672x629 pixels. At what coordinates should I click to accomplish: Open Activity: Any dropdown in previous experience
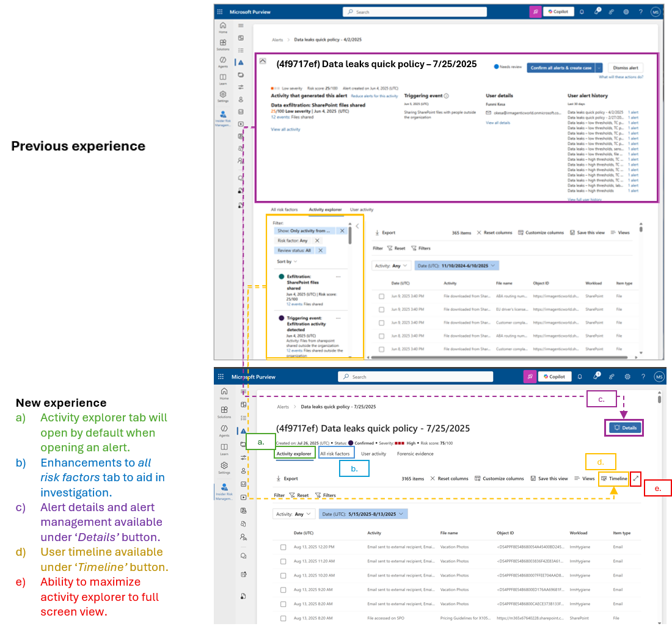[391, 266]
